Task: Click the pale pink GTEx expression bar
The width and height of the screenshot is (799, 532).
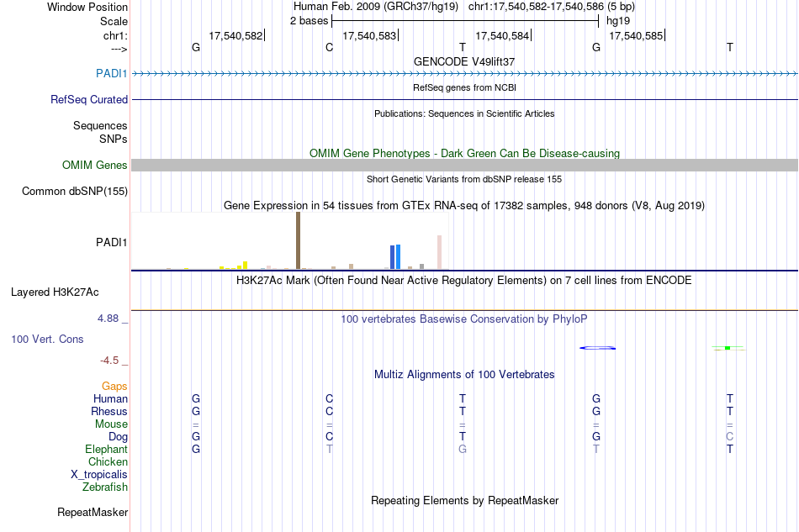Action: [x=439, y=252]
